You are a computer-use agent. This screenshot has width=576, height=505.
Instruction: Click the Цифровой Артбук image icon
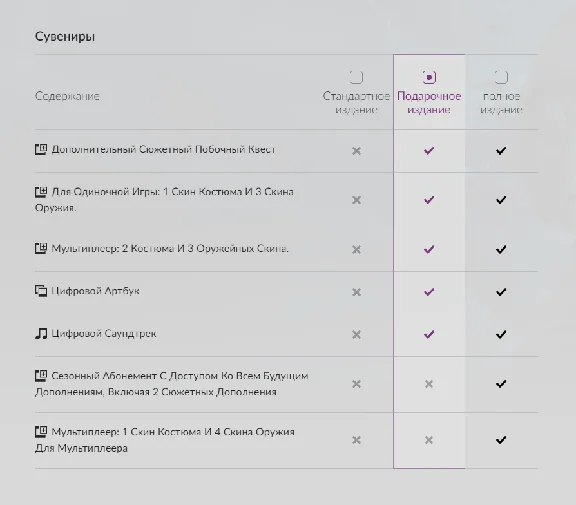[41, 291]
